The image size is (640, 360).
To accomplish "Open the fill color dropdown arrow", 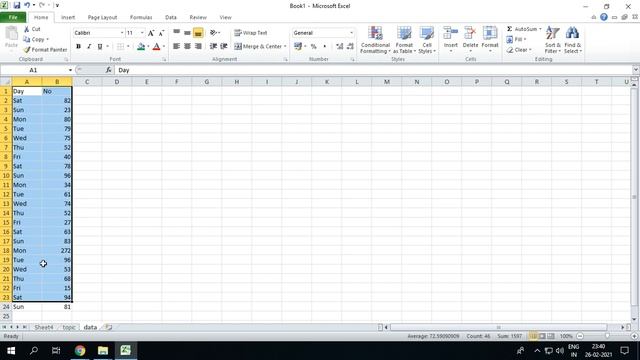I will coord(148,47).
